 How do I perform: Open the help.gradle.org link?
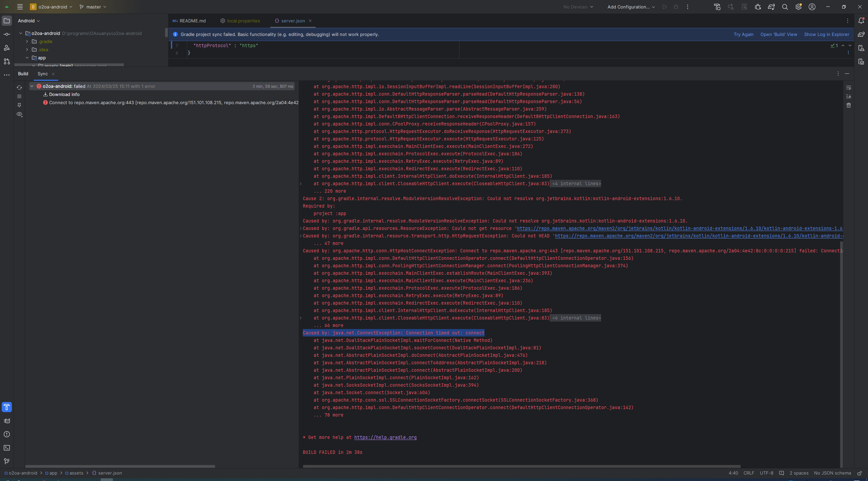(385, 437)
